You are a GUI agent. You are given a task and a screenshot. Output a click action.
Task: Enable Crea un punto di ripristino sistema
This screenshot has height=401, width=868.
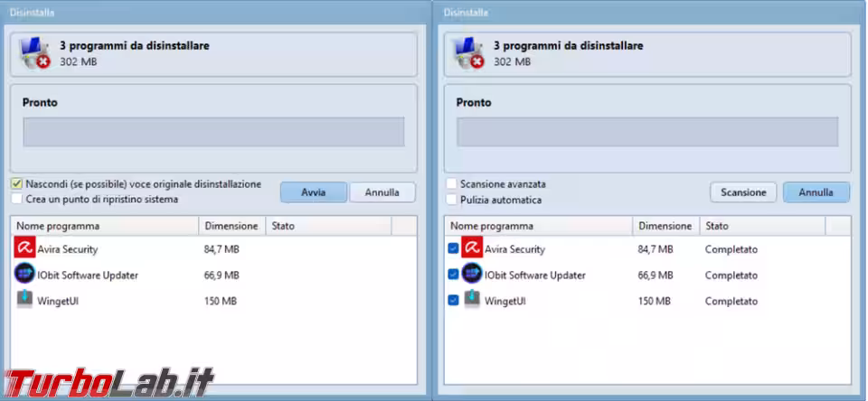tap(17, 199)
